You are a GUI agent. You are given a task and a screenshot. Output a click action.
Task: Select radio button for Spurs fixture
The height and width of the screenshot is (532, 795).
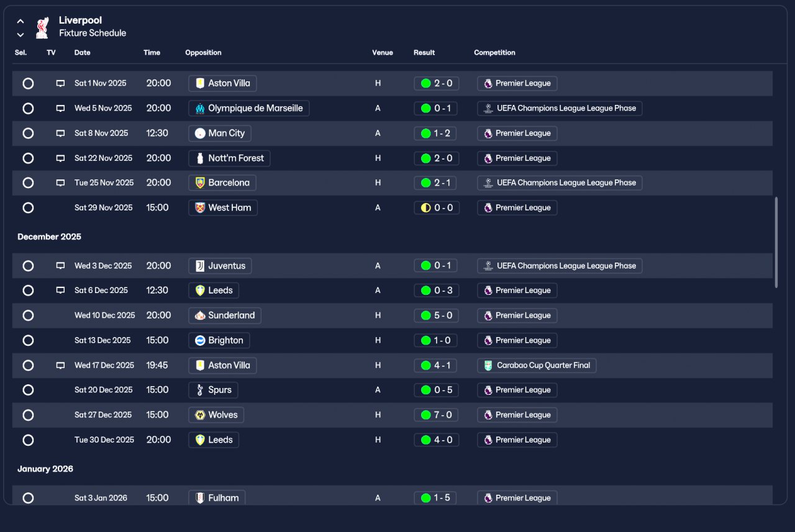pyautogui.click(x=28, y=390)
